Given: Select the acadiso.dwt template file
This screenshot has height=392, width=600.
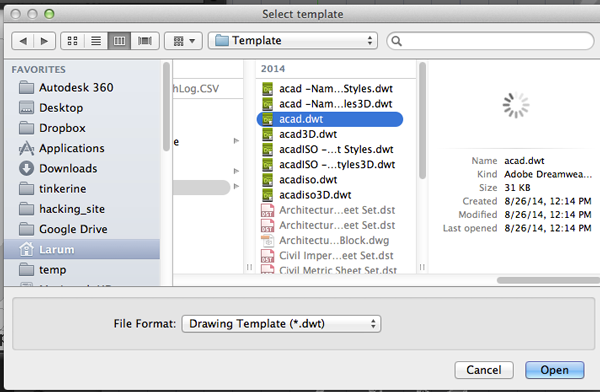Looking at the screenshot, I should [308, 180].
